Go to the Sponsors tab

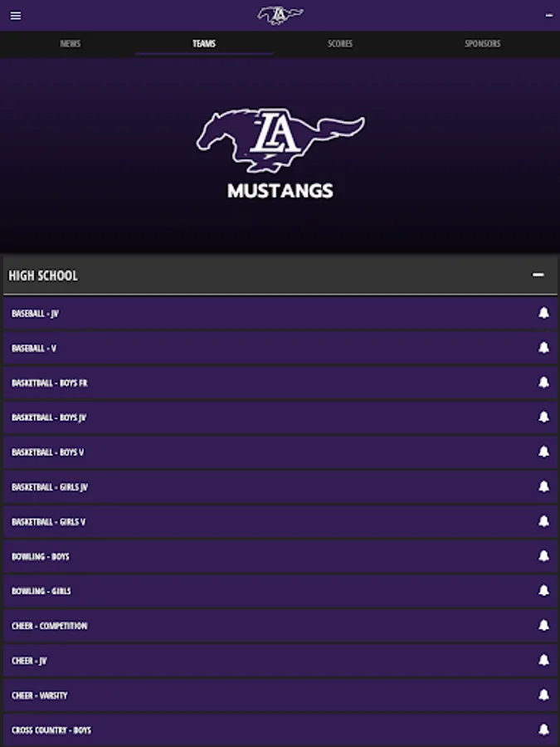pos(482,44)
